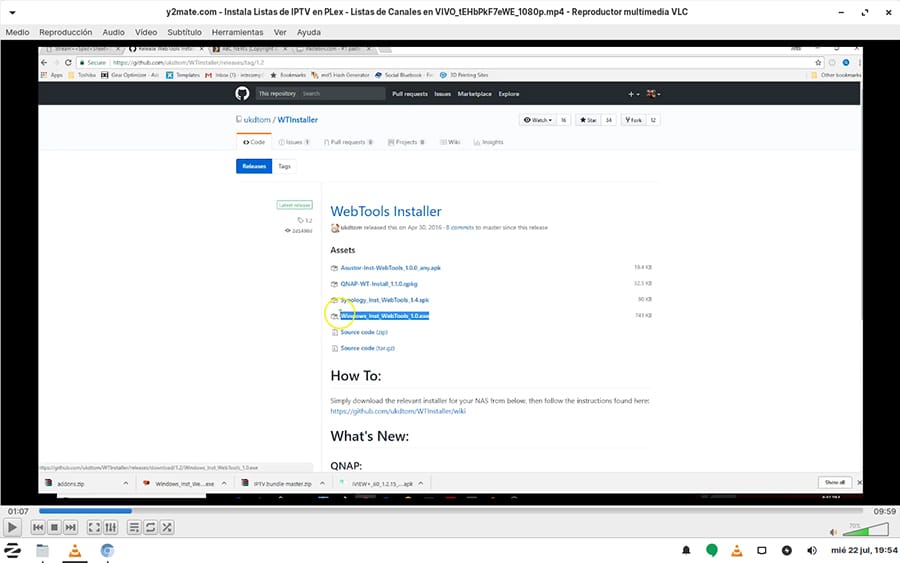Screen dimensions: 900x563
Task: Open the Watch dropdown in the video
Action: (537, 120)
